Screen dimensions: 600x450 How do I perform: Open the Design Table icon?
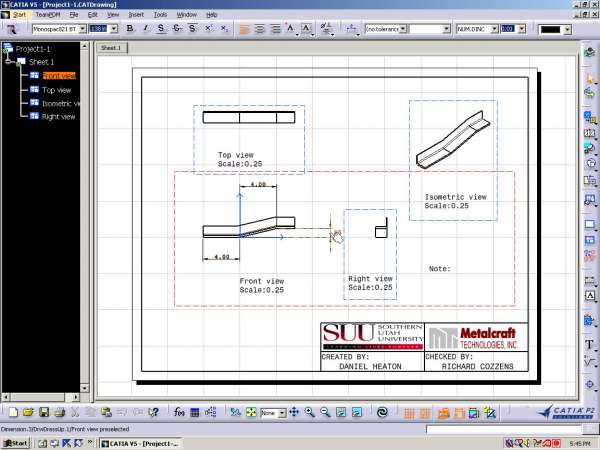pos(195,412)
